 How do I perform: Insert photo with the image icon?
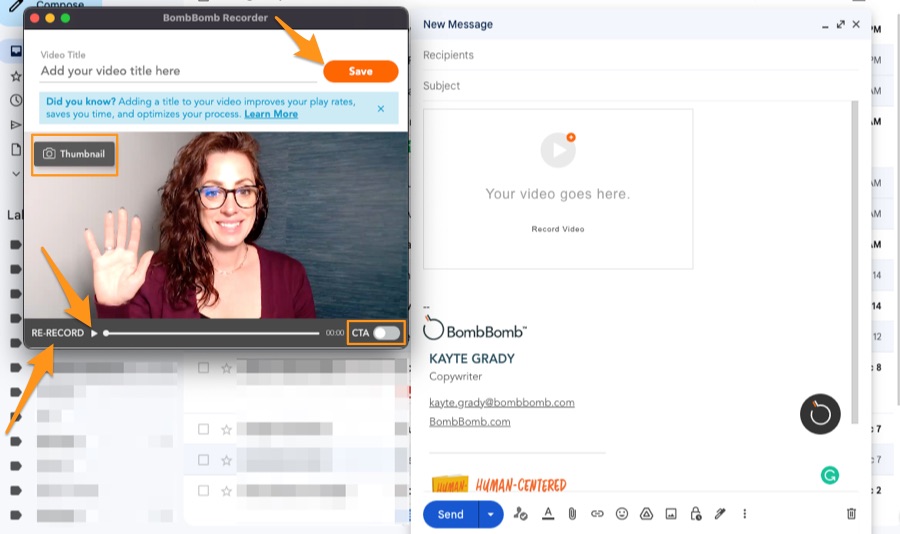point(671,514)
